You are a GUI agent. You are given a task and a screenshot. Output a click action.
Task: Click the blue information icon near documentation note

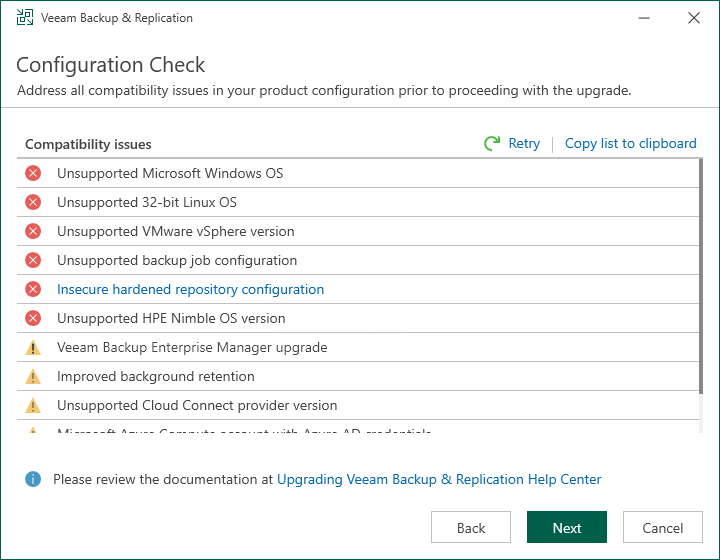(33, 479)
